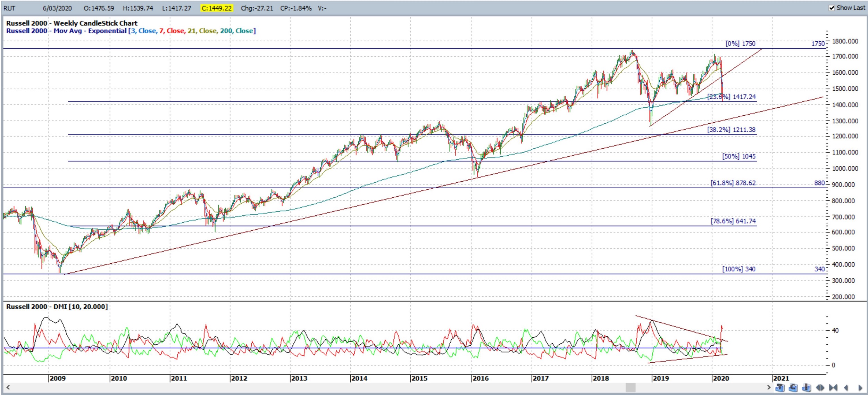The height and width of the screenshot is (395, 868).
Task: Click the [38.2%] 1211.38 Fibonacci label
Action: pos(731,130)
